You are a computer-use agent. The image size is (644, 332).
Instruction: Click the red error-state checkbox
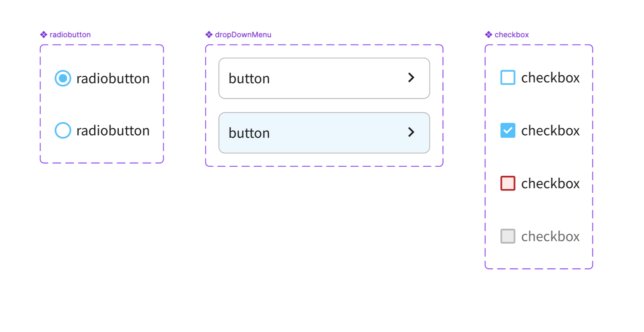[508, 183]
